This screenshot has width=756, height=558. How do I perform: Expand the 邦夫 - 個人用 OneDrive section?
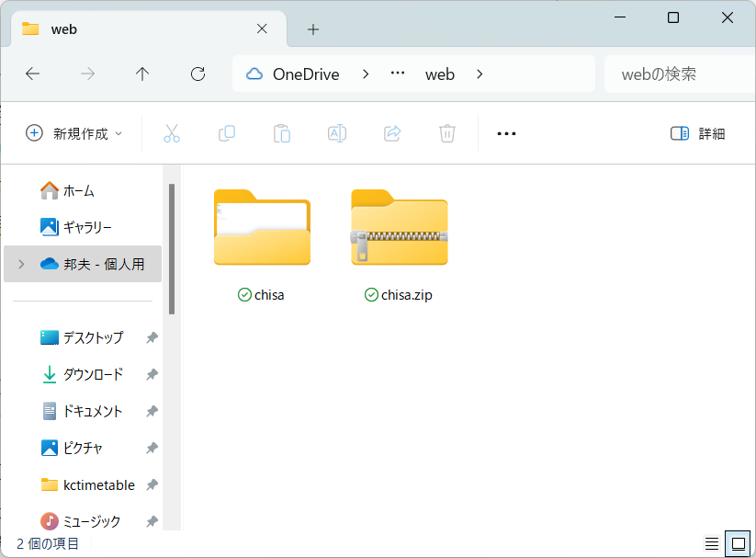tap(20, 264)
